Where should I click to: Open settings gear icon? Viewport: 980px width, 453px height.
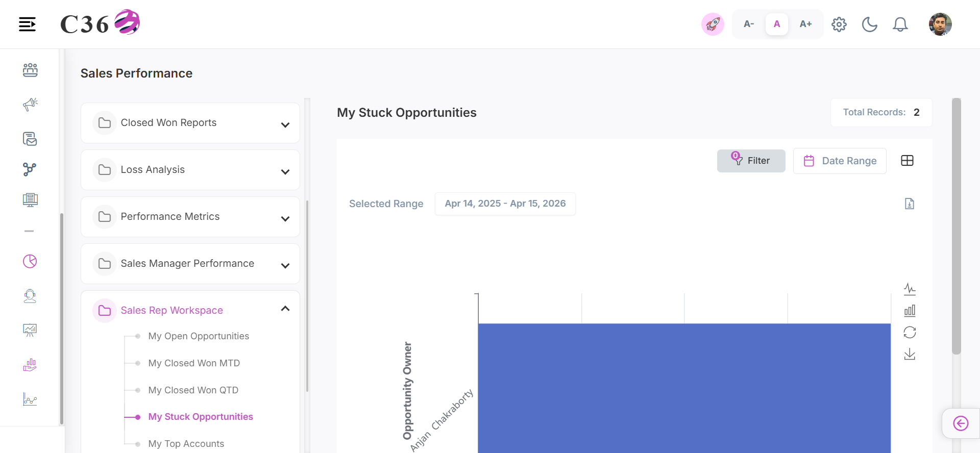(839, 24)
